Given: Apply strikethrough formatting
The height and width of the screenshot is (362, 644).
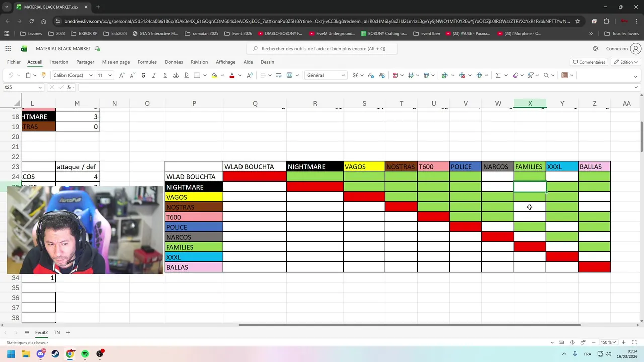Looking at the screenshot, I should [x=176, y=75].
